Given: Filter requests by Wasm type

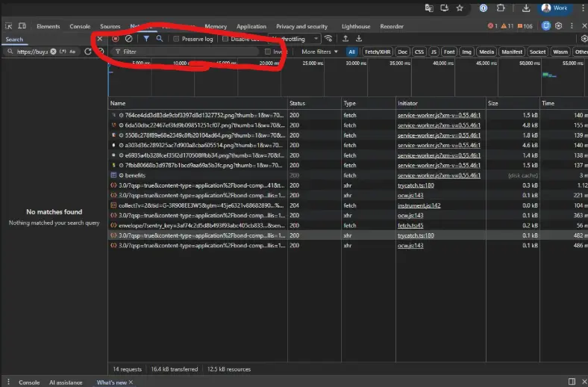Looking at the screenshot, I should [560, 52].
